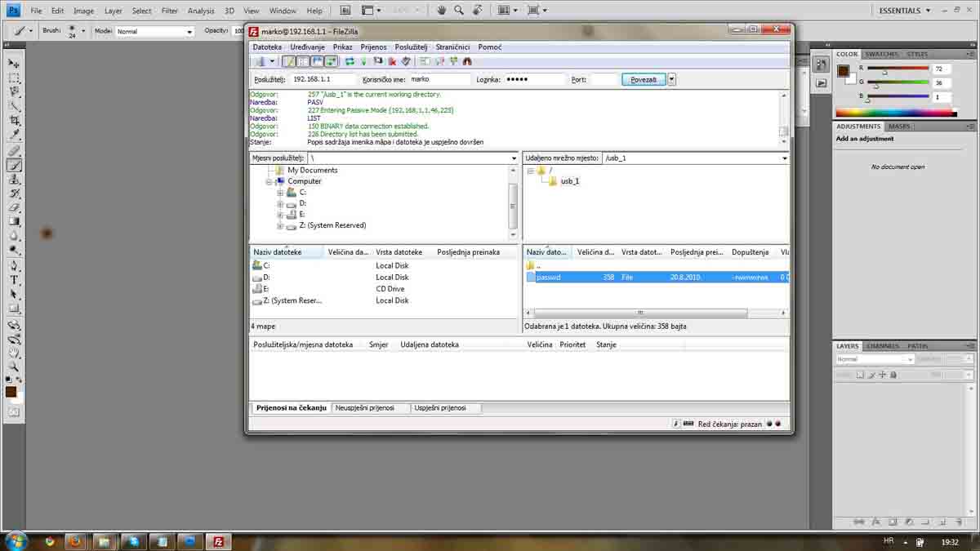
Task: Select the Horizontal Type tool
Action: [x=14, y=279]
